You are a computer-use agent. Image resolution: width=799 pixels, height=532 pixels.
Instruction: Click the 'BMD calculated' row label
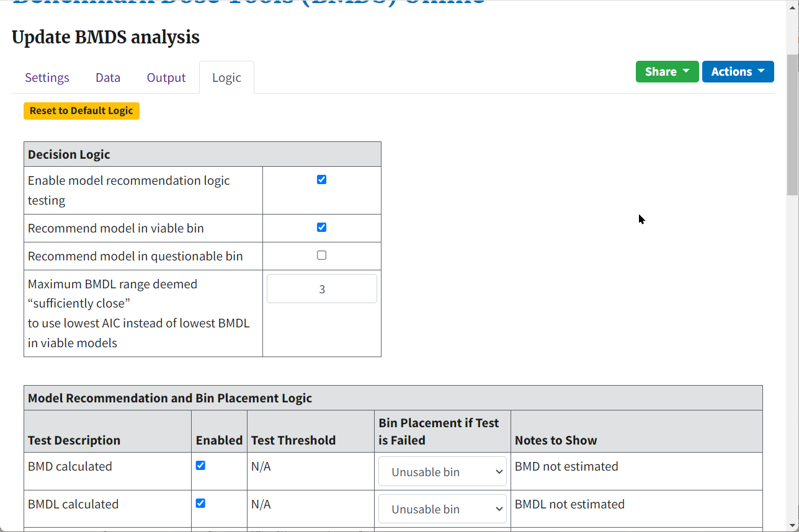70,466
